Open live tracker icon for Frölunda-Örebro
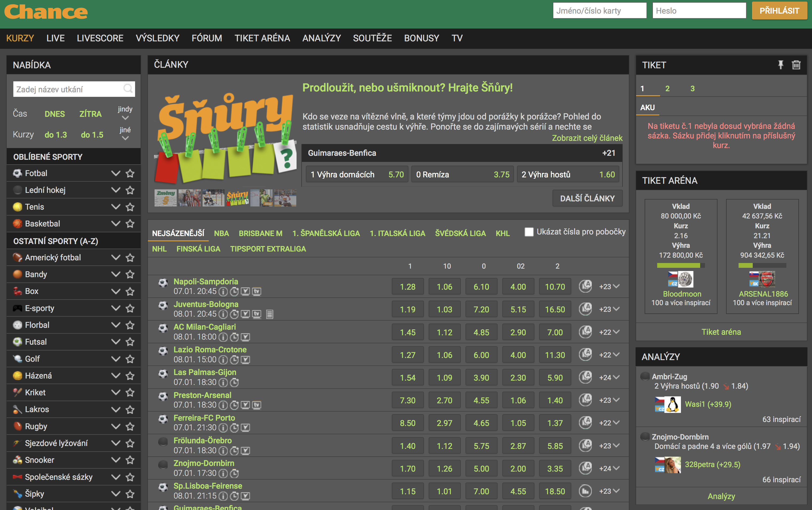The height and width of the screenshot is (510, 812). coord(246,450)
